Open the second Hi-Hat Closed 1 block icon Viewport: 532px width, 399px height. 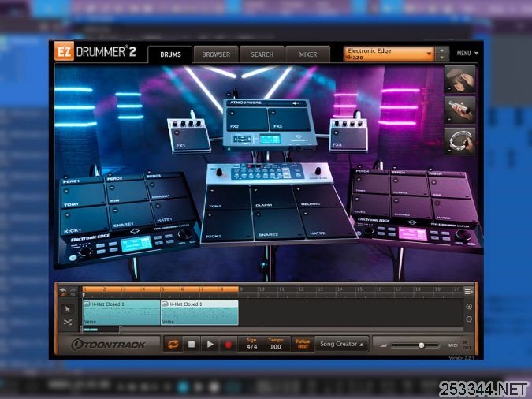coord(165,304)
